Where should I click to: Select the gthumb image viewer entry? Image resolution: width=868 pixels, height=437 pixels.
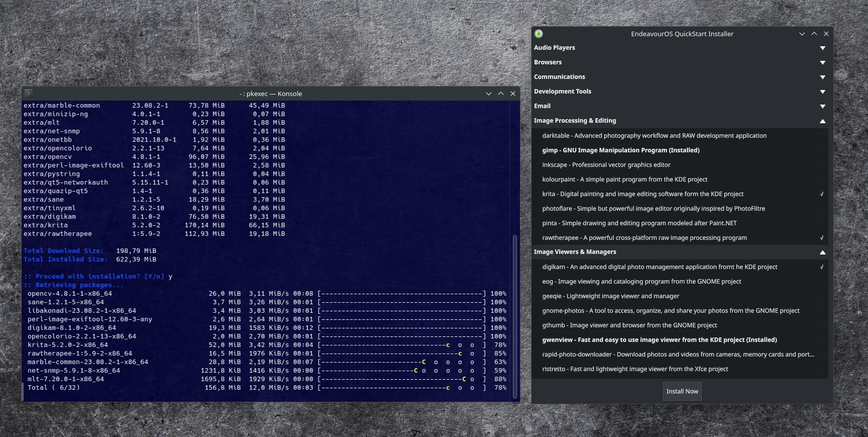coord(680,325)
